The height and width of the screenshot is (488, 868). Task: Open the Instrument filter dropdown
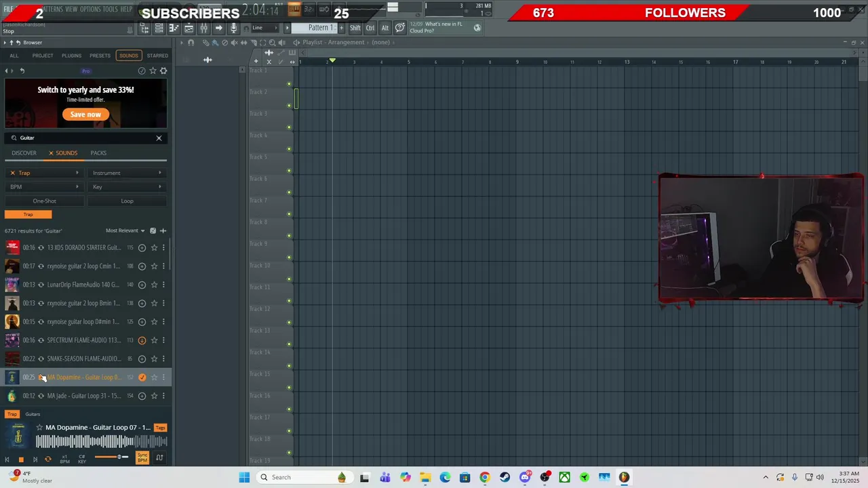[x=127, y=173]
